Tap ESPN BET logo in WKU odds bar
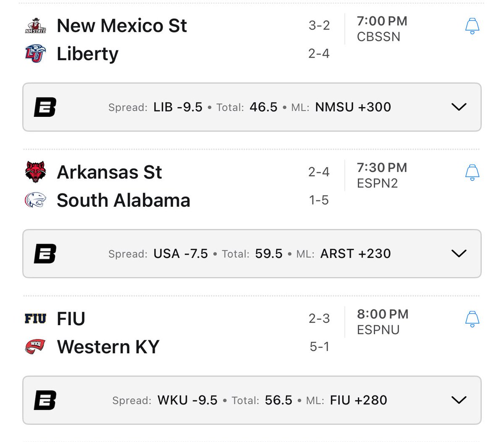Viewport: 504px width, 442px height. (45, 400)
